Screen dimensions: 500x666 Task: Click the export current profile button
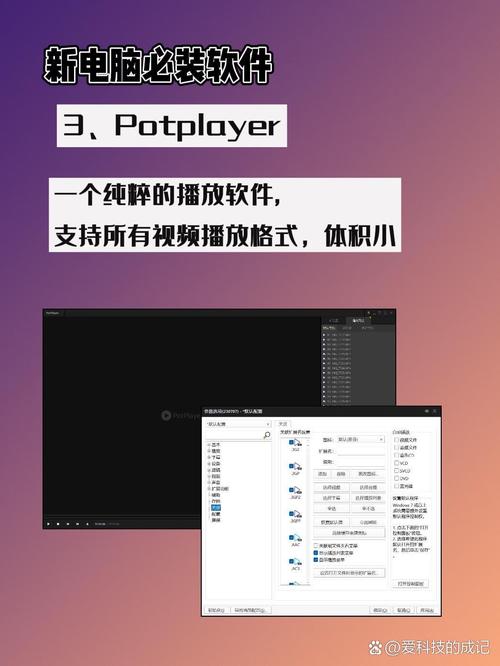tap(251, 610)
